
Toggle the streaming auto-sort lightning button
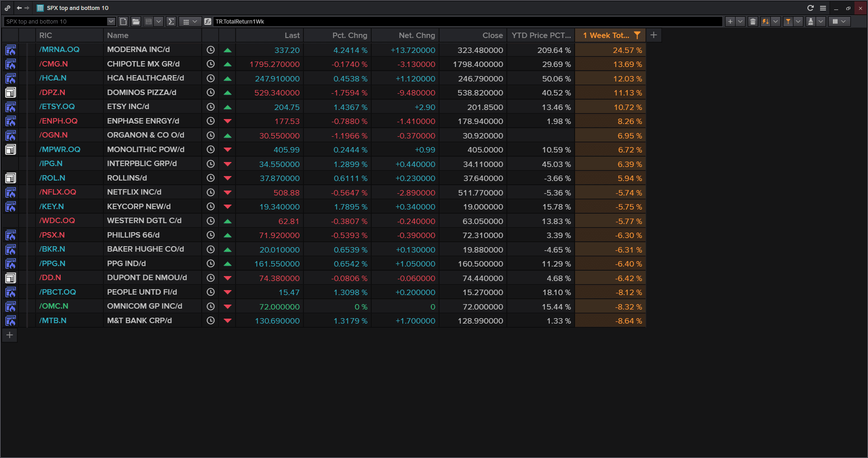[765, 21]
